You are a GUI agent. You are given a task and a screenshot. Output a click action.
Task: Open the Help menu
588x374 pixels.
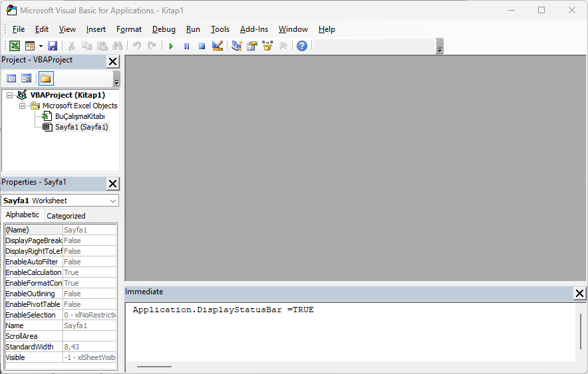[x=327, y=29]
